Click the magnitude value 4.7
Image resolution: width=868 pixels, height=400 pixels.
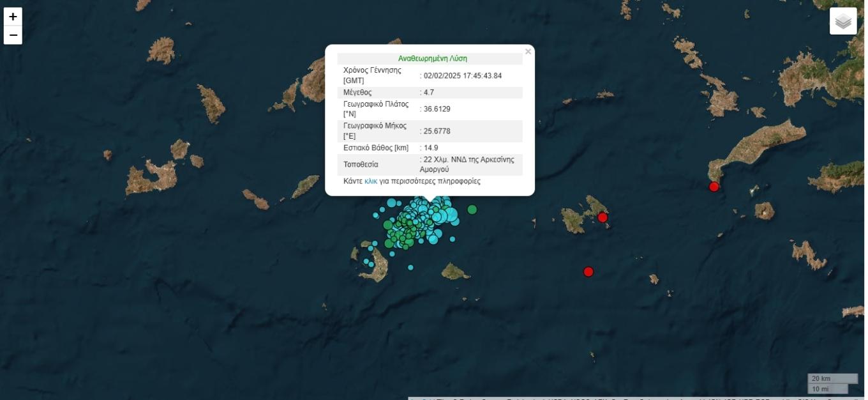pos(428,93)
